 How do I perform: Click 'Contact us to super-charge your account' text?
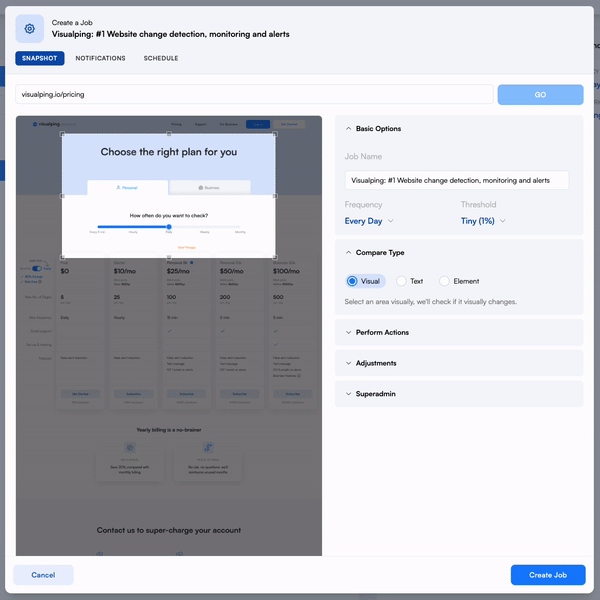click(x=169, y=530)
